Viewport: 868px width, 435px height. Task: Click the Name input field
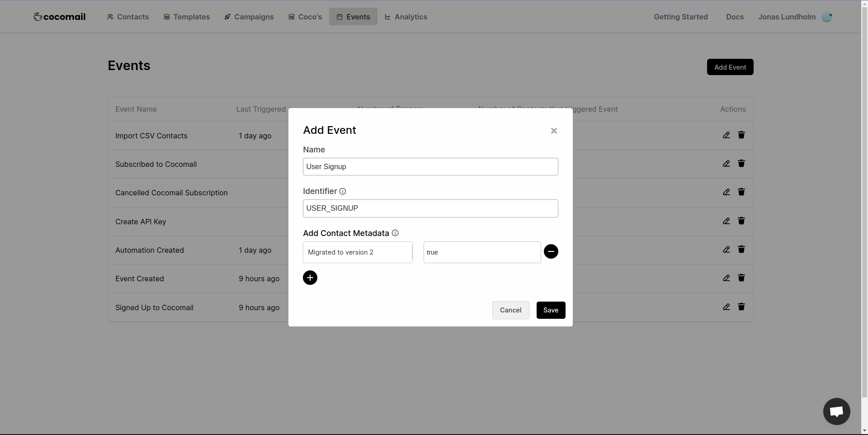pyautogui.click(x=430, y=166)
